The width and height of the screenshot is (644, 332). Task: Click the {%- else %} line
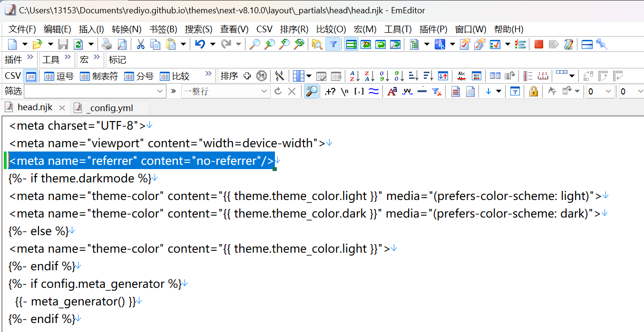click(39, 231)
